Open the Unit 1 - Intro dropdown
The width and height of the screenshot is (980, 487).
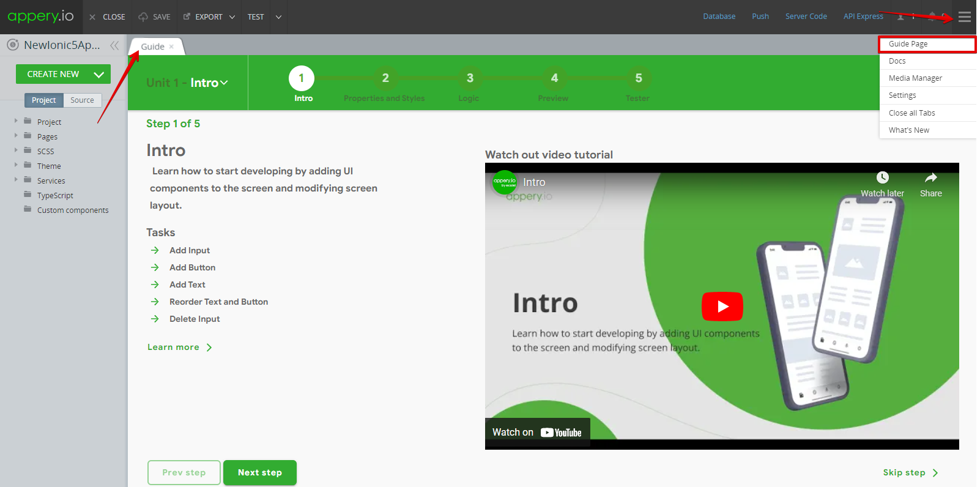tap(187, 83)
